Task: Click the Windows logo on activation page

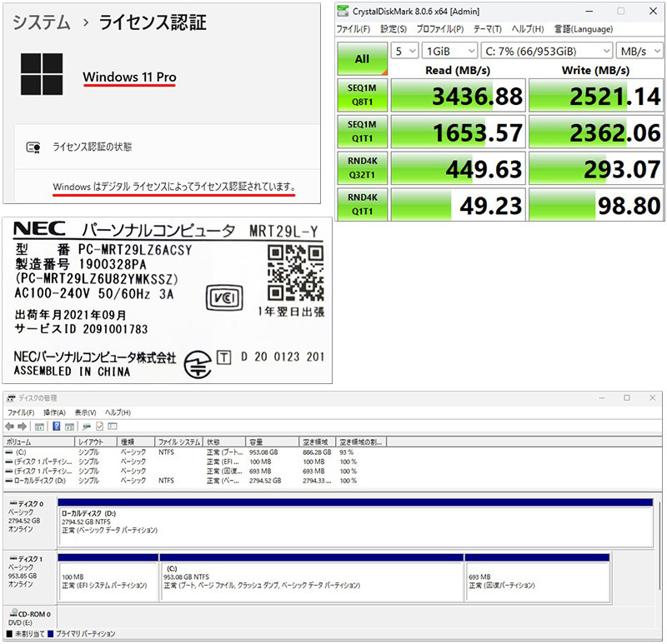Action: pyautogui.click(x=42, y=74)
